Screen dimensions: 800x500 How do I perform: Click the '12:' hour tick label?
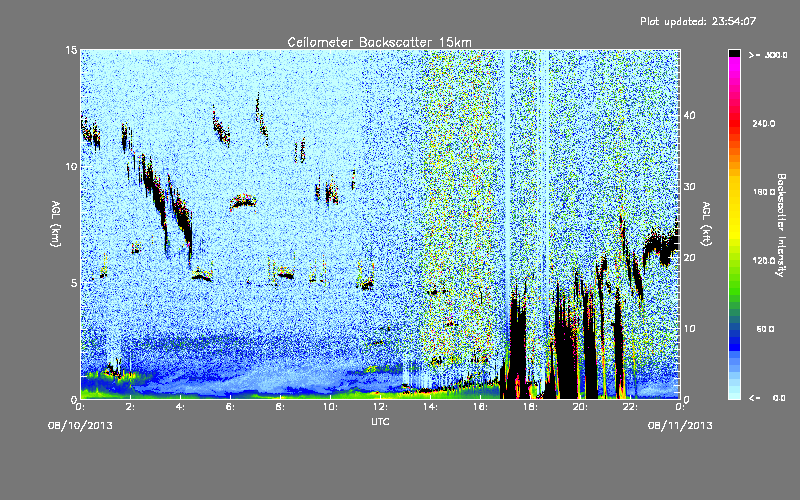380,407
